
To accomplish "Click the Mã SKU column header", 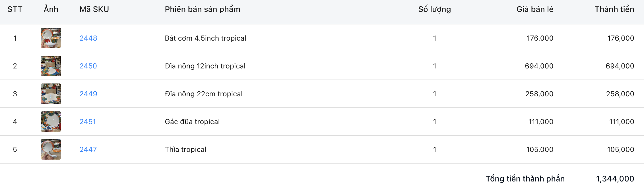I will pyautogui.click(x=94, y=9).
